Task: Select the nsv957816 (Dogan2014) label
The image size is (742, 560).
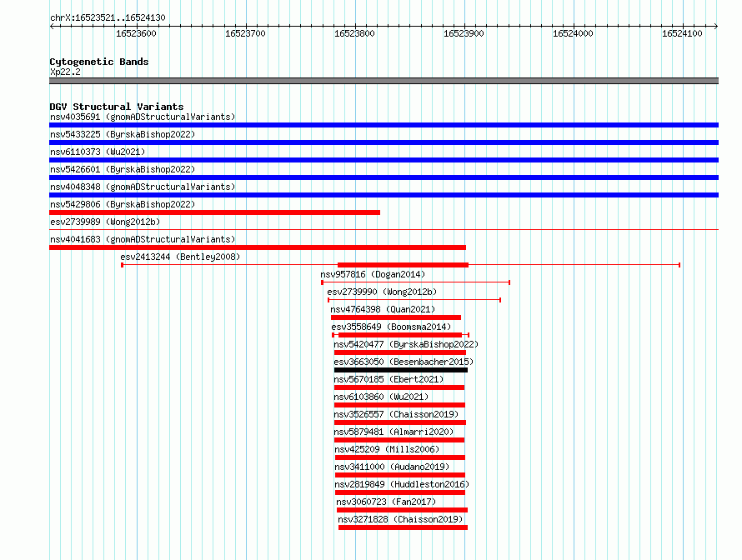Action: (x=373, y=274)
